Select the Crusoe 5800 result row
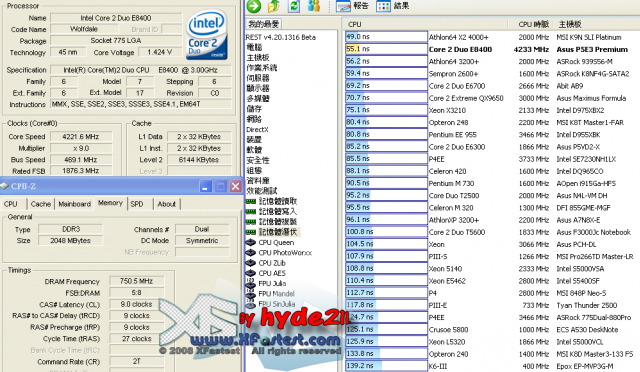The width and height of the screenshot is (640, 372). point(492,330)
